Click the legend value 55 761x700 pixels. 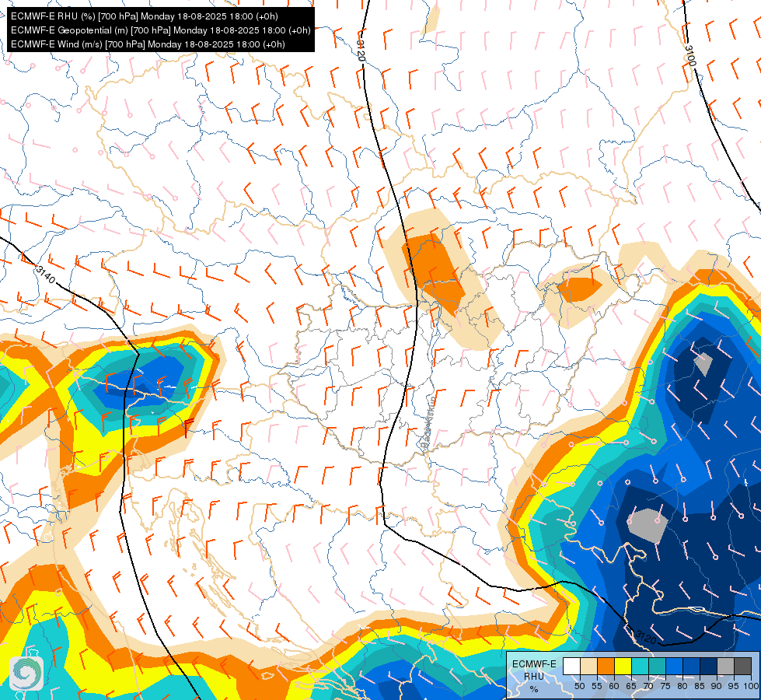pyautogui.click(x=597, y=686)
